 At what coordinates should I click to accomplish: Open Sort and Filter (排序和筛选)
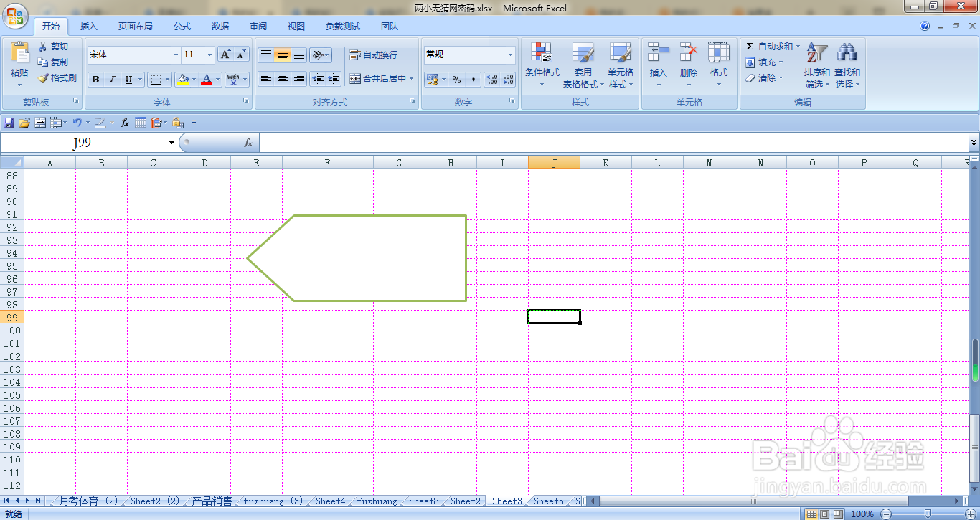817,65
